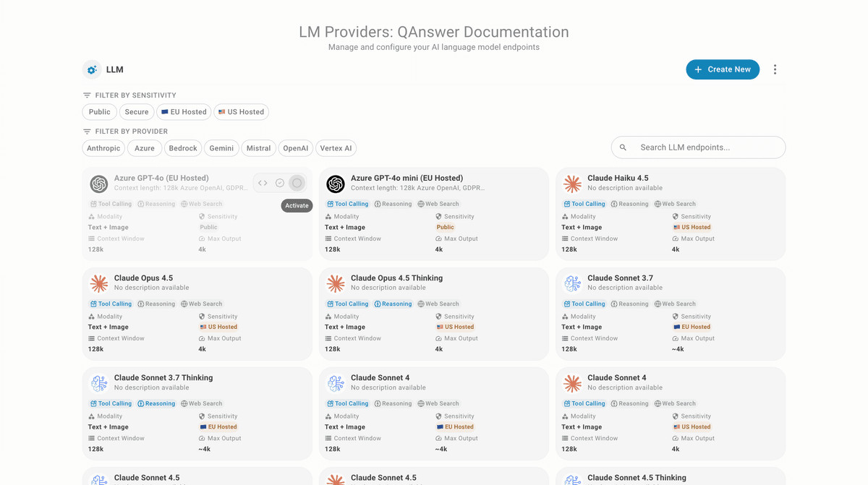Image resolution: width=868 pixels, height=485 pixels.
Task: Filter providers by Anthropic
Action: pyautogui.click(x=103, y=148)
